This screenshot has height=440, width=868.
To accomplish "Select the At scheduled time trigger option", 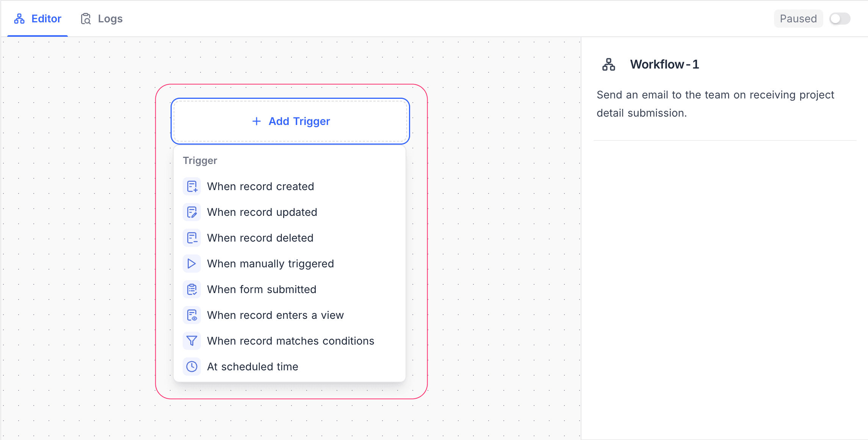I will pos(252,367).
